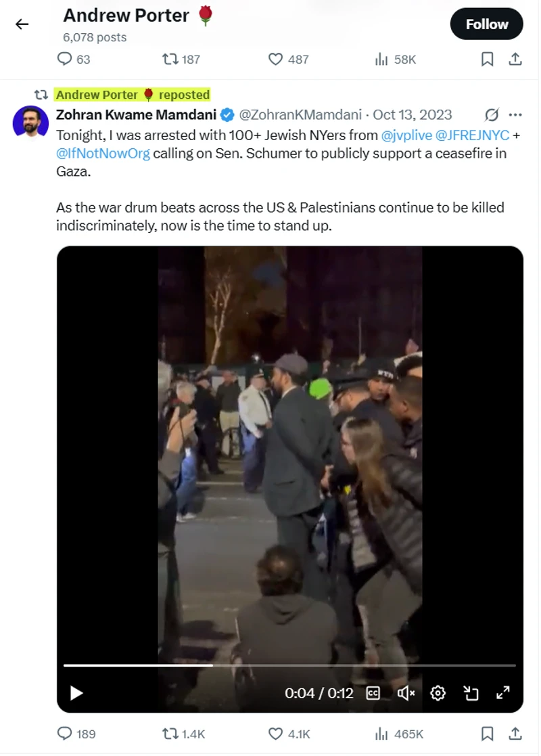Repost the top post with 187 reposts
Screen dimensions: 541x756
(x=181, y=60)
